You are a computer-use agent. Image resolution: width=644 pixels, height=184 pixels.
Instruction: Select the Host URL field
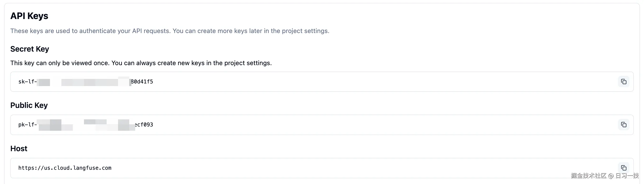300,168
